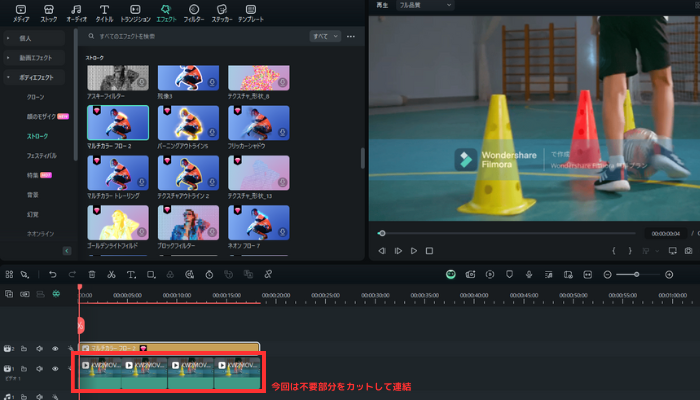Select the ゴールデンライトフィルド effect thumbnail
The width and height of the screenshot is (700, 400).
click(x=118, y=223)
